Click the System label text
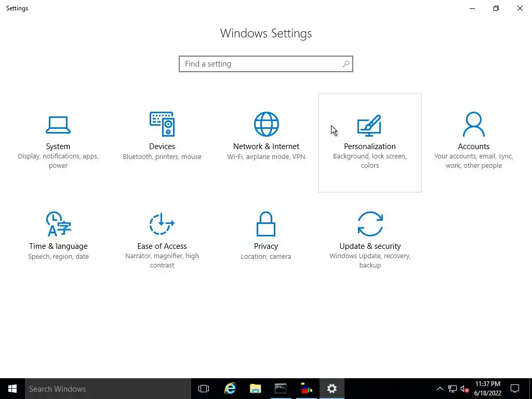532x399 pixels. pos(58,146)
